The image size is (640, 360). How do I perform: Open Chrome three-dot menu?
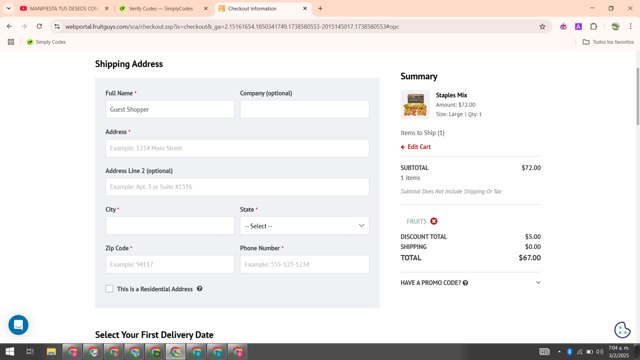[x=631, y=27]
